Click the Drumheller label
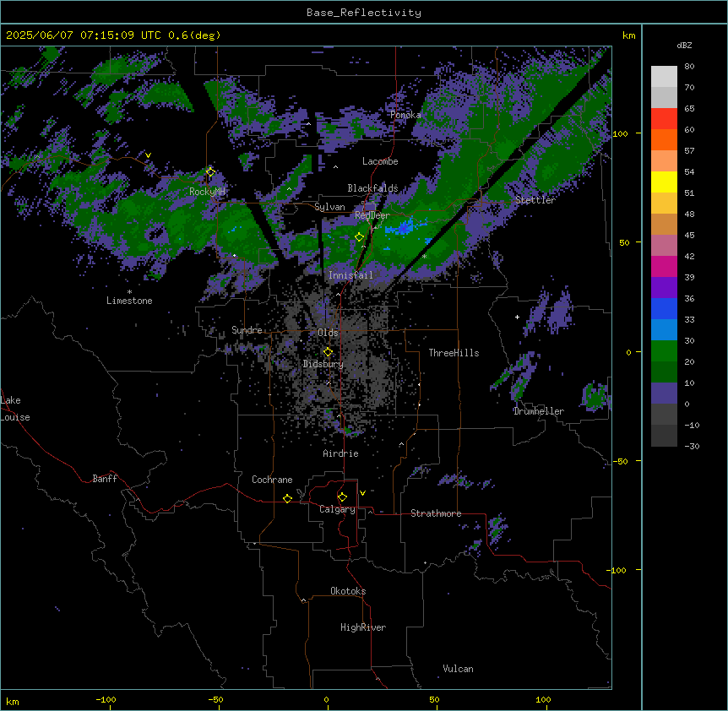The image size is (728, 711). [x=539, y=411]
